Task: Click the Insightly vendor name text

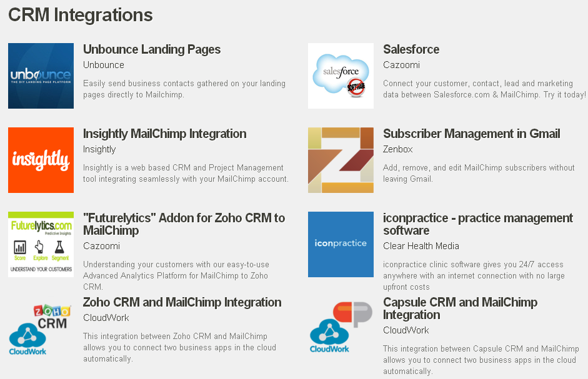Action: tap(99, 149)
